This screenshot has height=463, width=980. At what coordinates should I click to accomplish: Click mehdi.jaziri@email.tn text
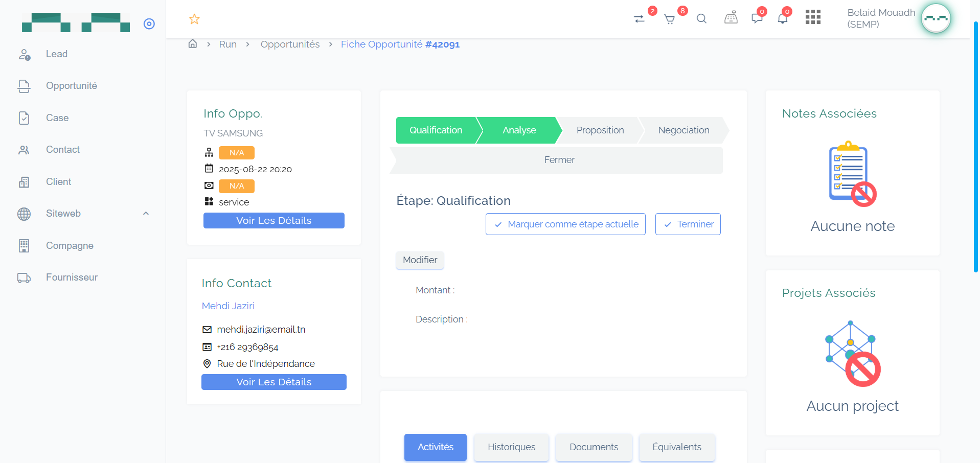261,330
